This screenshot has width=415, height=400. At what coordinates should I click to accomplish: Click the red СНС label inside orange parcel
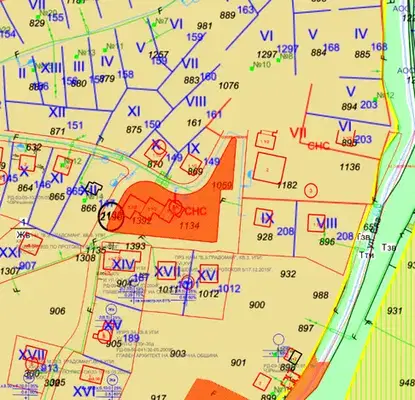click(195, 211)
